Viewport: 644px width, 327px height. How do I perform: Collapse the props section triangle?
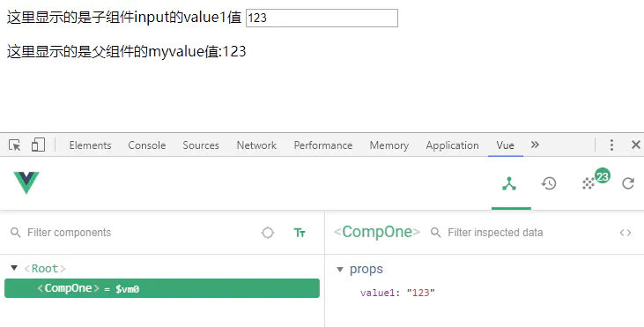click(340, 270)
